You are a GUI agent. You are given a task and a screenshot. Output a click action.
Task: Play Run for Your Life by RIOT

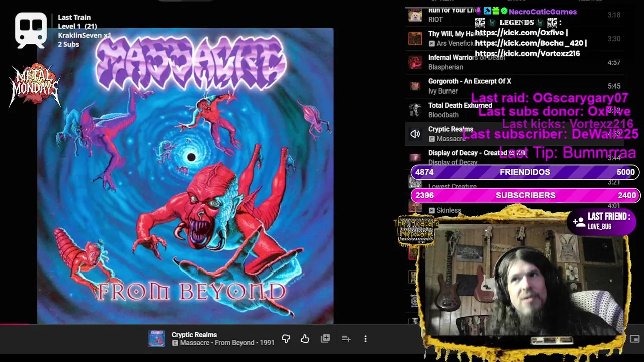tap(514, 15)
